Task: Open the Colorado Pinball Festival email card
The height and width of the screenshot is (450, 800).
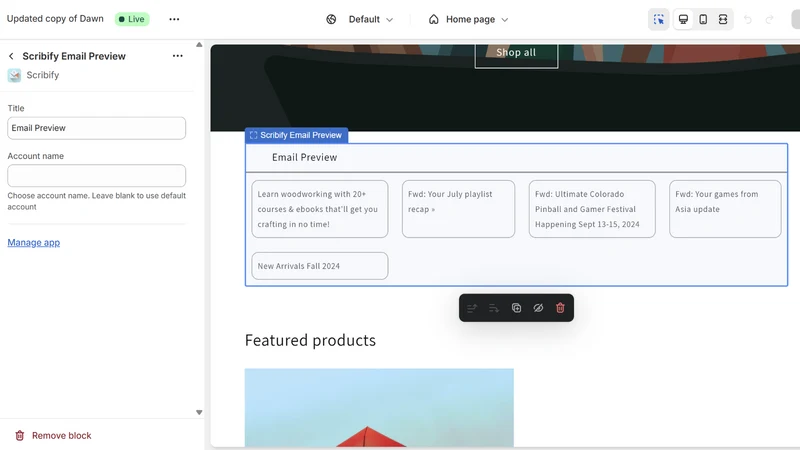Action: 592,209
